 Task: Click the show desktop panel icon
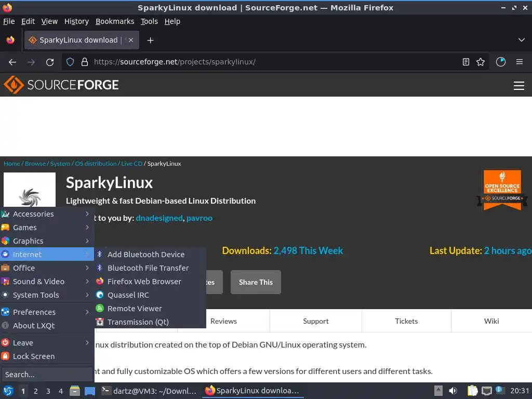pos(89,391)
